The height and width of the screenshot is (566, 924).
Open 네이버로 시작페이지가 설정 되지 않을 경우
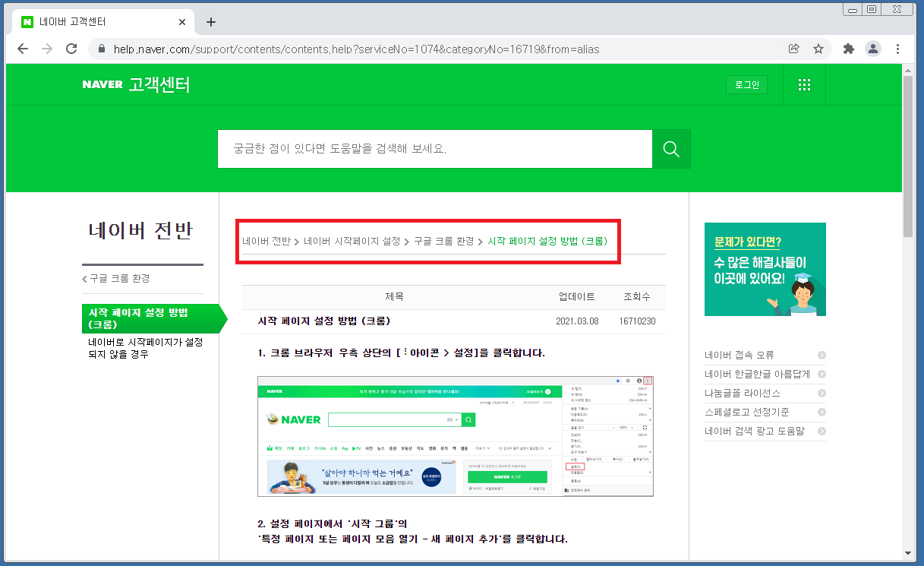coord(145,348)
